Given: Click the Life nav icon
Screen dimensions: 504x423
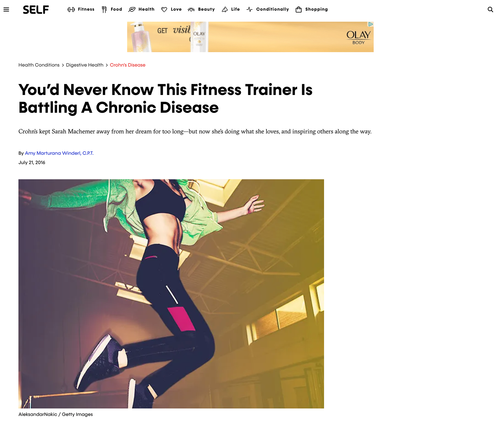Looking at the screenshot, I should (225, 9).
